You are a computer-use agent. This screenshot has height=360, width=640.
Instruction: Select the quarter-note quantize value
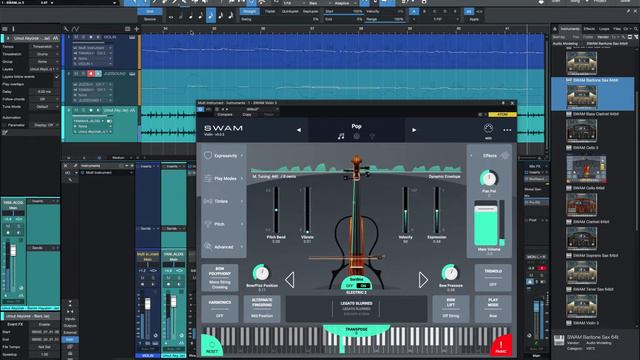coord(191,16)
